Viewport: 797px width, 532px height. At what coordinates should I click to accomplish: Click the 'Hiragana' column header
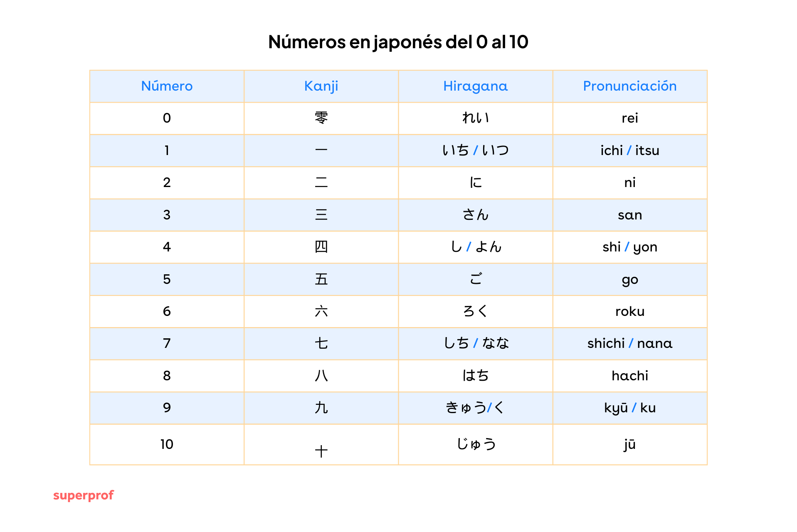tap(475, 86)
